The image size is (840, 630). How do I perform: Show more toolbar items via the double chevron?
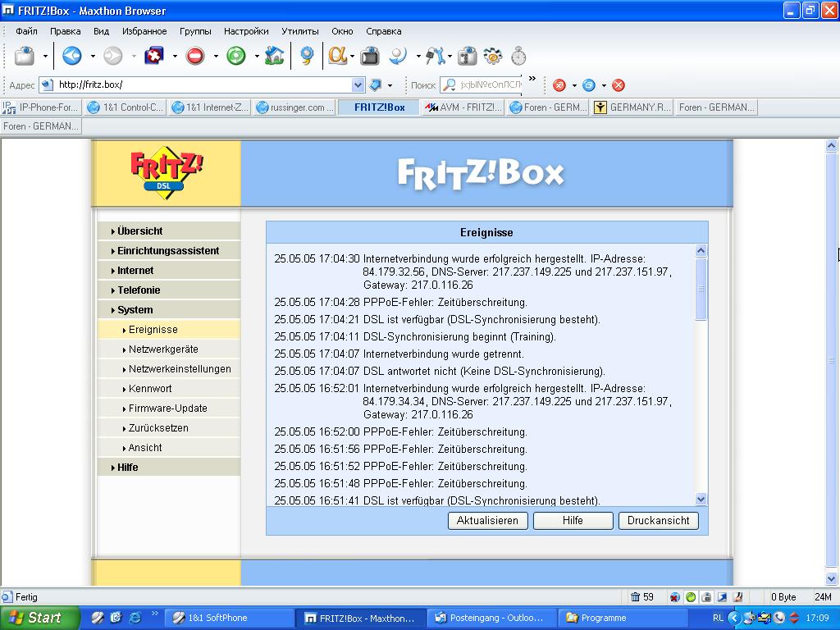click(x=532, y=78)
